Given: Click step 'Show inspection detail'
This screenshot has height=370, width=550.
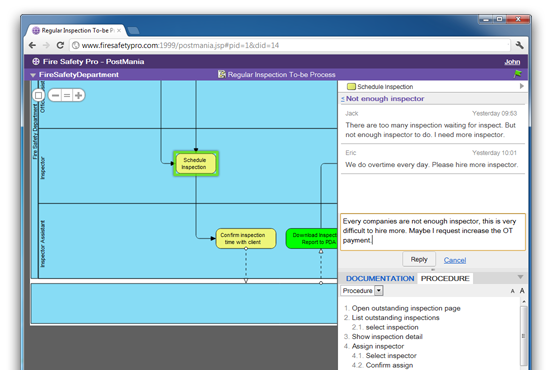Looking at the screenshot, I should pos(387,337).
